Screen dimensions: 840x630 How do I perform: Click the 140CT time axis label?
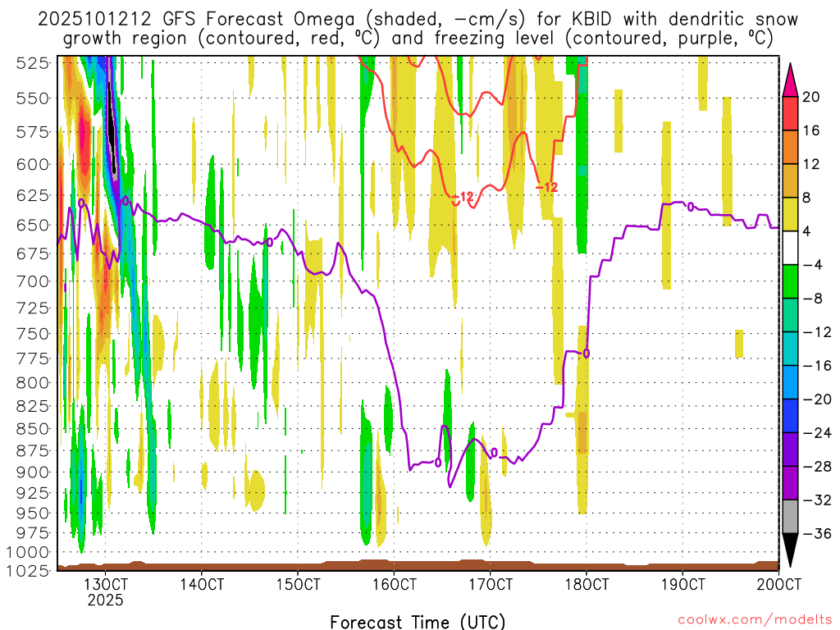click(x=202, y=583)
